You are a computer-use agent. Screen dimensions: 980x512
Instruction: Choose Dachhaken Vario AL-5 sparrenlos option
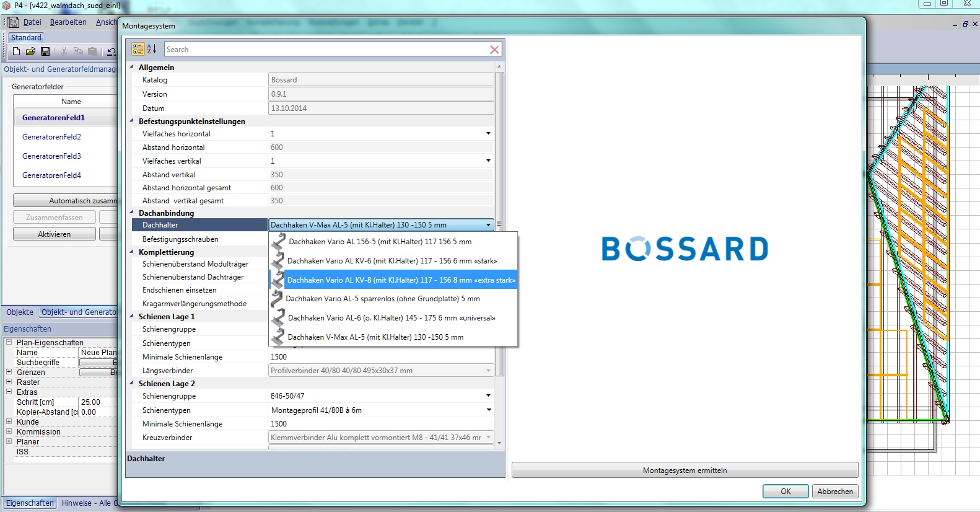[393, 299]
